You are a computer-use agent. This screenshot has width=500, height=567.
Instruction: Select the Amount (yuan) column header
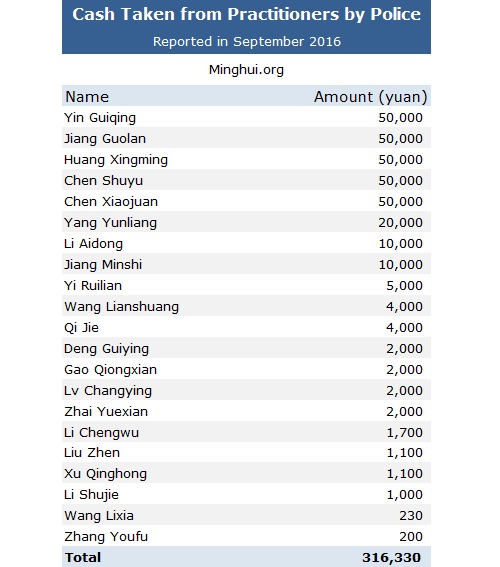pyautogui.click(x=371, y=97)
